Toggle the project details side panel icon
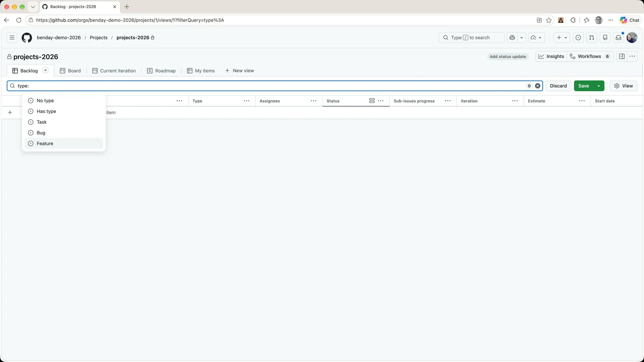The image size is (644, 362). coord(622,57)
